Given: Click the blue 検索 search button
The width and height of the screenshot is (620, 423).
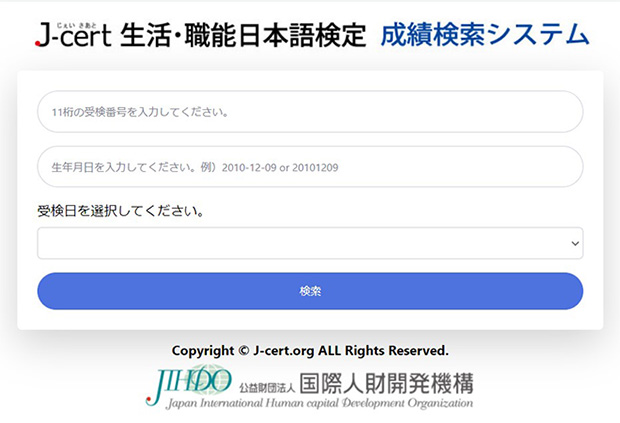Looking at the screenshot, I should [310, 291].
